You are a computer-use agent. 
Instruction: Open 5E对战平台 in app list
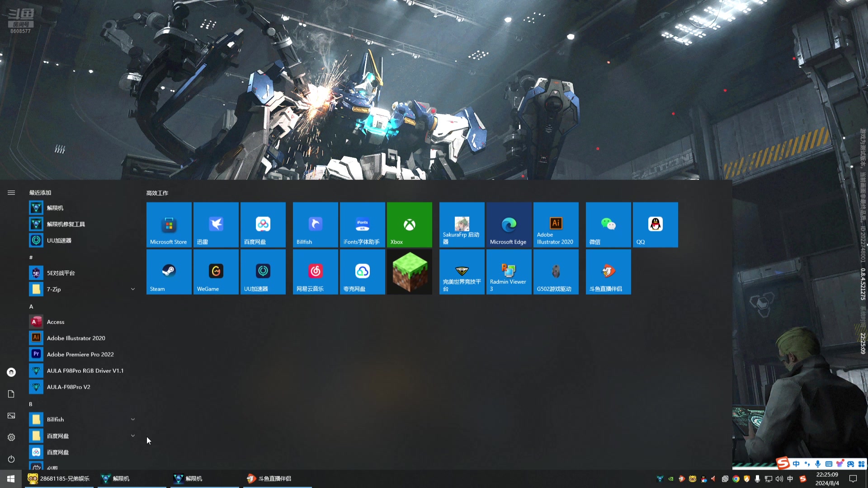pyautogui.click(x=82, y=273)
